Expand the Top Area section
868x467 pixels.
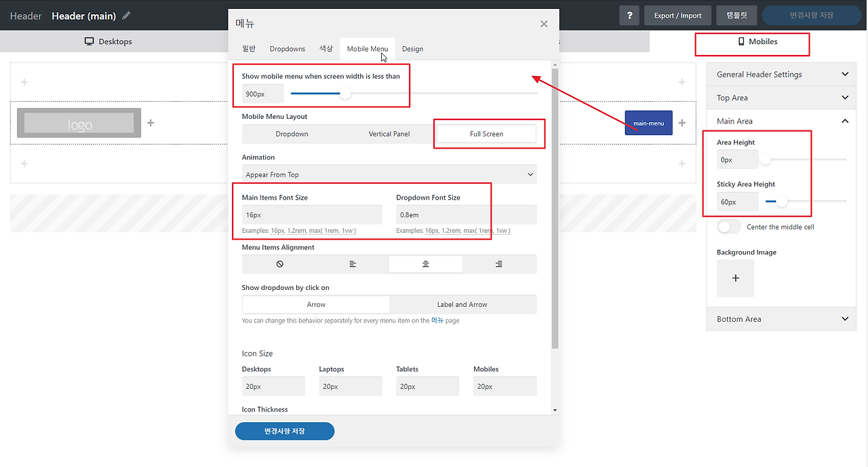pos(781,98)
